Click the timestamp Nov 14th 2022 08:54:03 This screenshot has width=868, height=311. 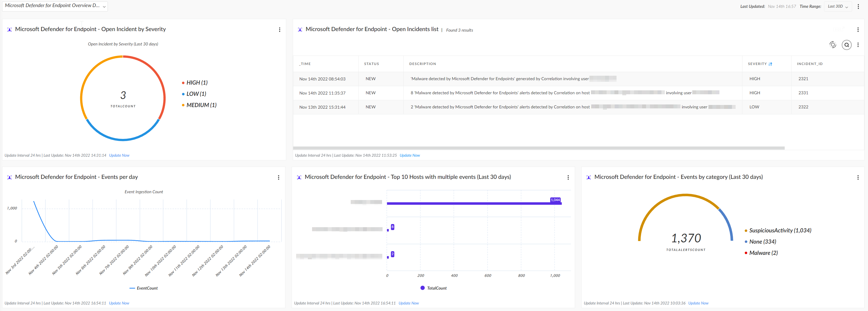(322, 79)
